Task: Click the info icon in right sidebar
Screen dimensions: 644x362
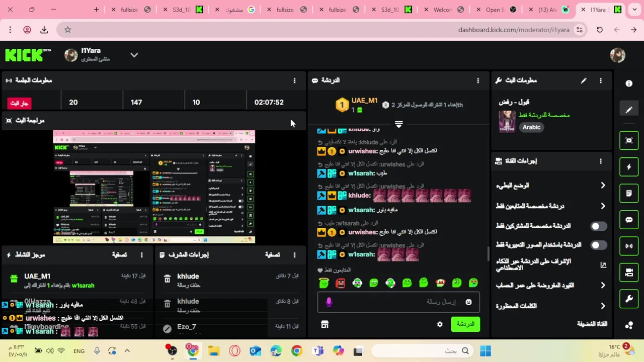Action: pyautogui.click(x=629, y=83)
